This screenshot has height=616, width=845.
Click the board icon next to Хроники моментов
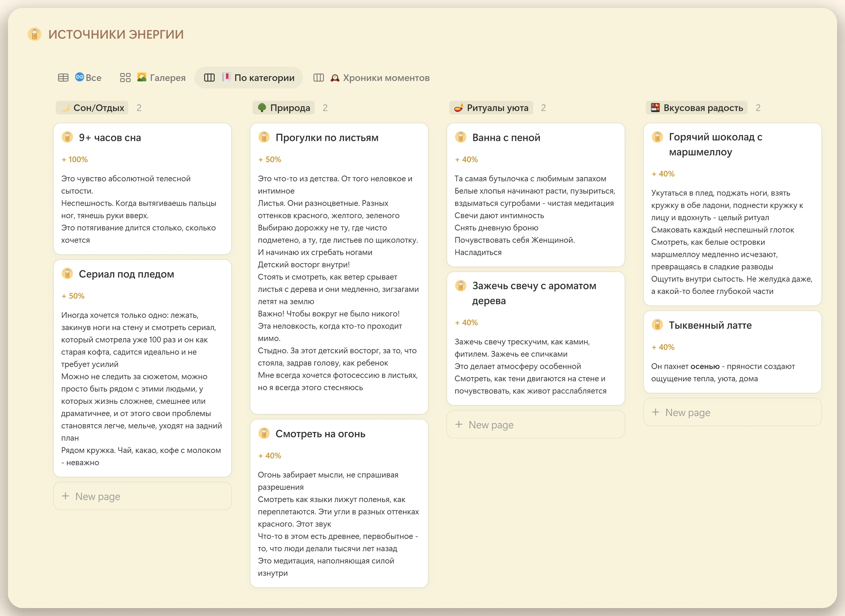(x=318, y=78)
